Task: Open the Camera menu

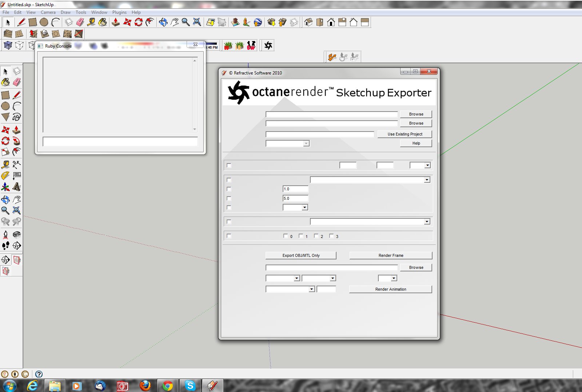Action: (x=48, y=12)
